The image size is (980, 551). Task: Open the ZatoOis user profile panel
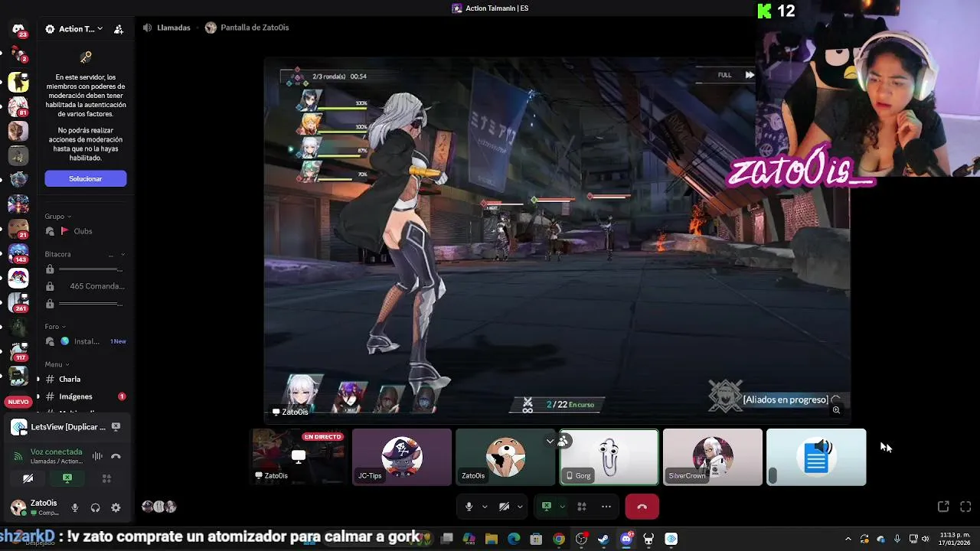click(35, 507)
